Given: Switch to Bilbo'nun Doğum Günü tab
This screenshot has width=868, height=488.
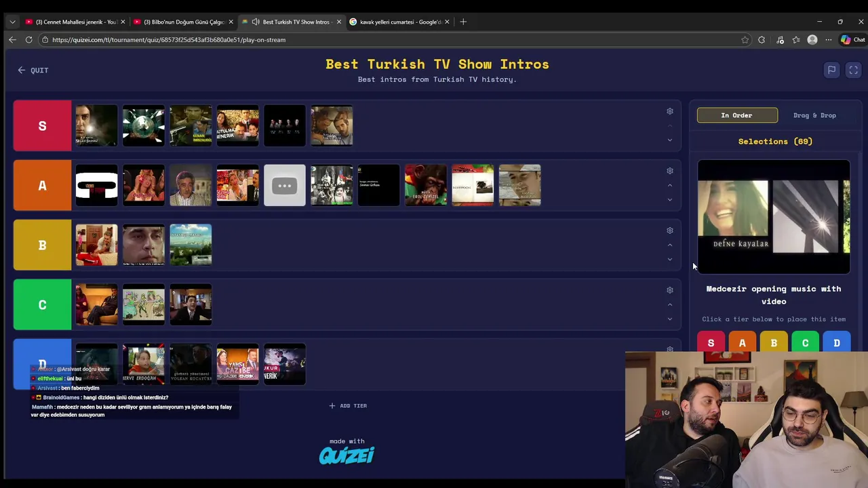Looking at the screenshot, I should (182, 22).
